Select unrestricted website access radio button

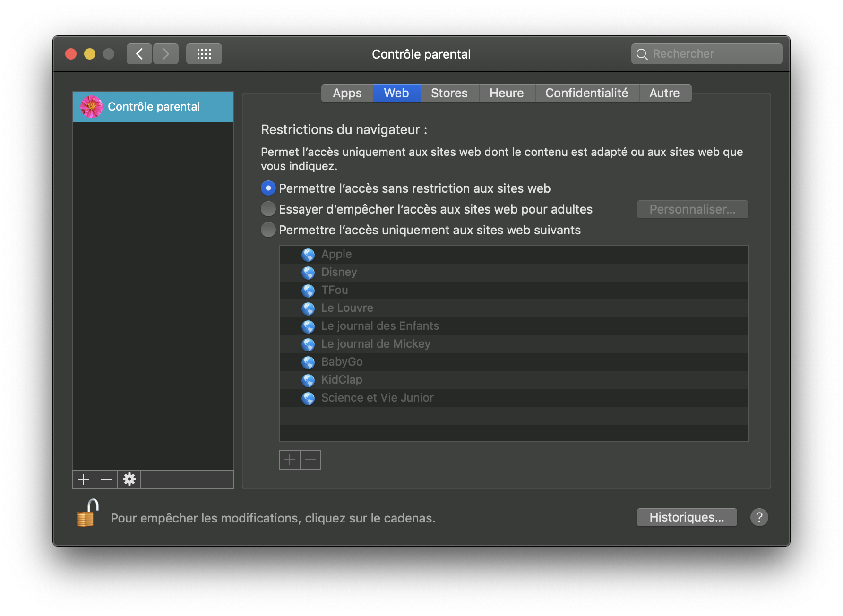tap(268, 188)
